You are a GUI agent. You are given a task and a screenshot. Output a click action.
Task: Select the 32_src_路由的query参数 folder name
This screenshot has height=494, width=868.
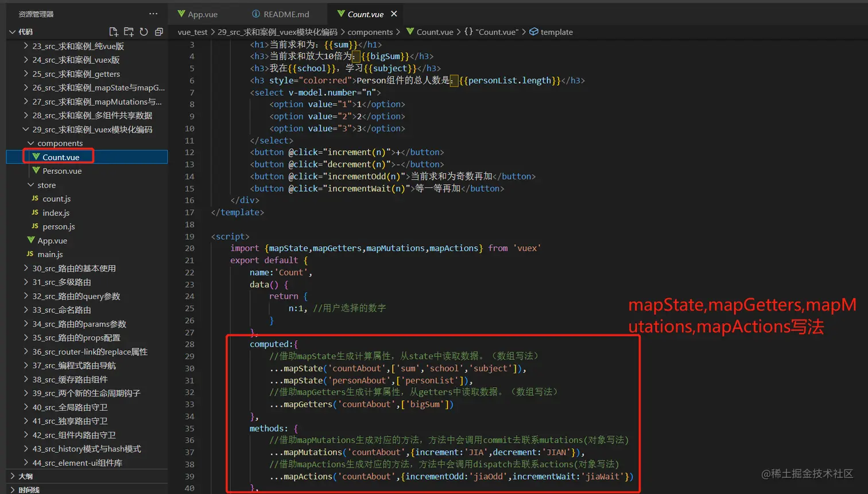click(76, 296)
